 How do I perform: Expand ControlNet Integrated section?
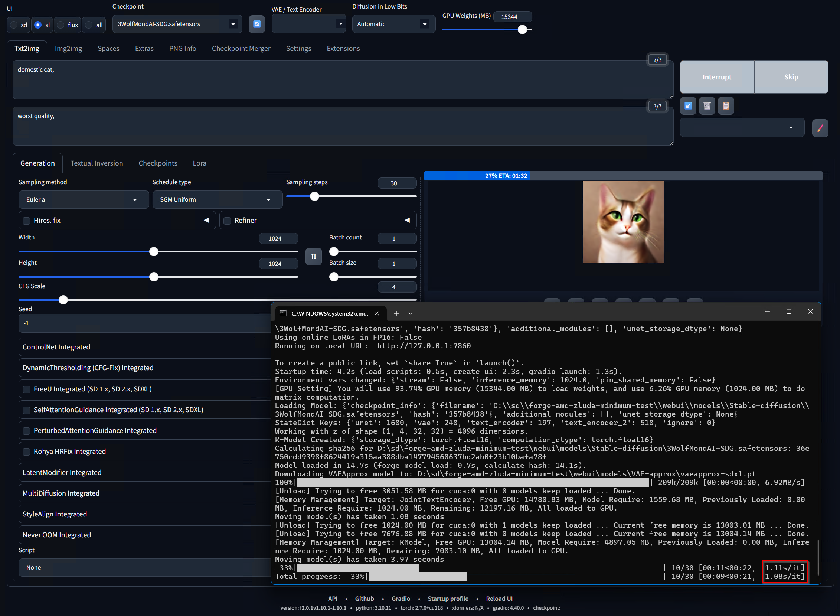(146, 347)
